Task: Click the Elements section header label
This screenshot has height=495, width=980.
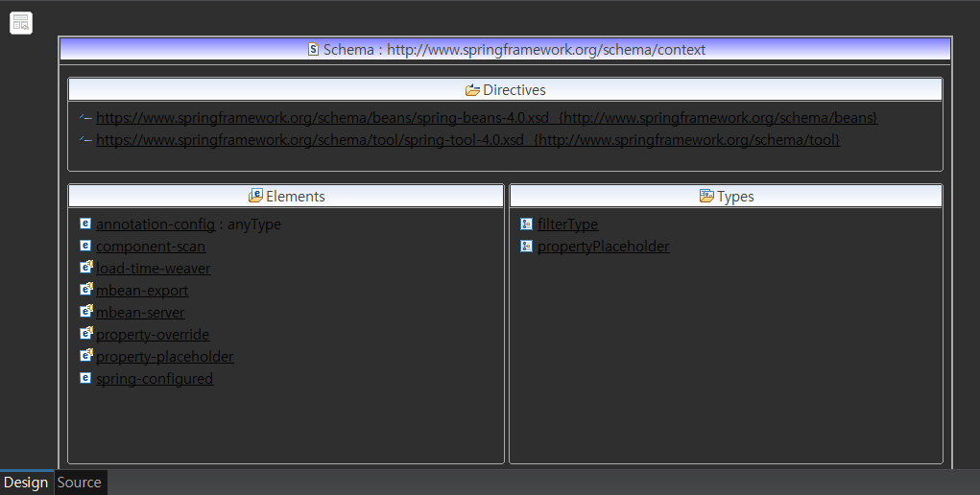Action: (296, 197)
